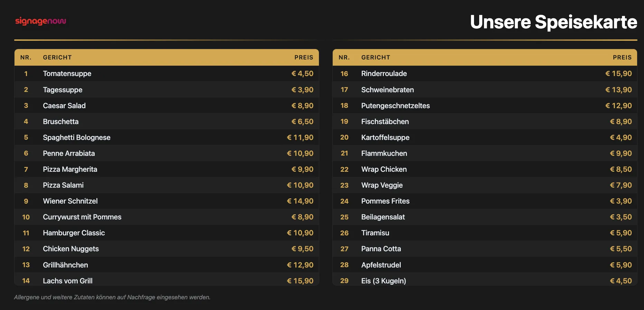The image size is (644, 310).
Task: Click Currywurst mit Pommes dish
Action: pyautogui.click(x=82, y=217)
